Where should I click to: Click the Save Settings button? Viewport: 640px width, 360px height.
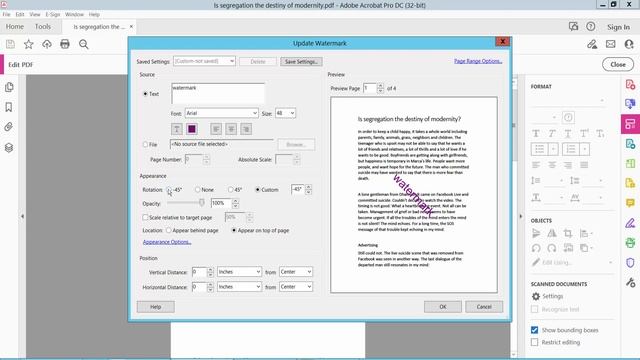(301, 62)
